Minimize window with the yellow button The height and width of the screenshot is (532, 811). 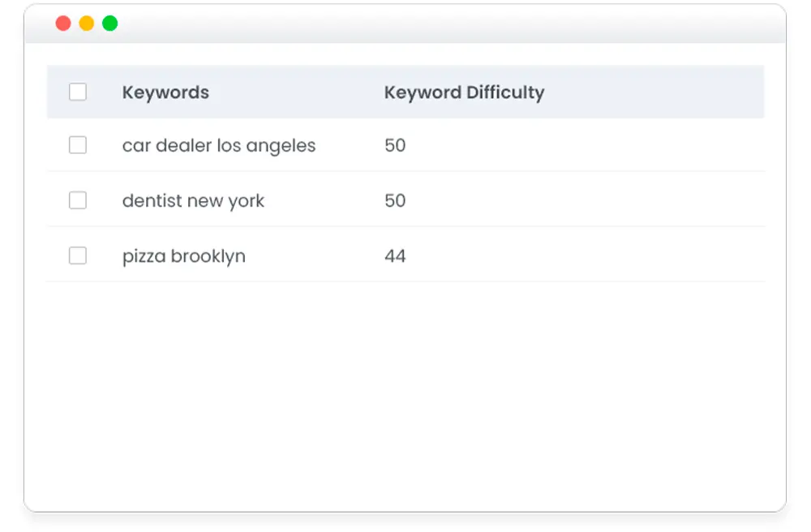click(87, 24)
